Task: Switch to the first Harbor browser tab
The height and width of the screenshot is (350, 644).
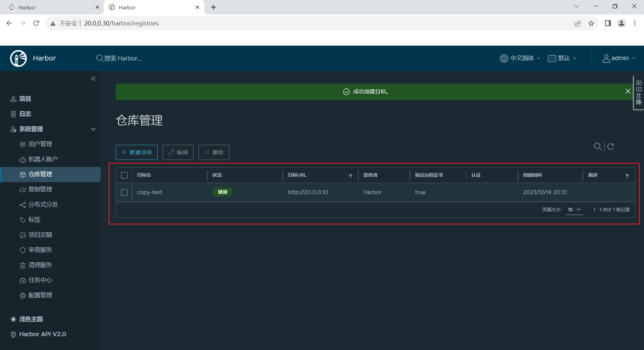Action: click(52, 7)
